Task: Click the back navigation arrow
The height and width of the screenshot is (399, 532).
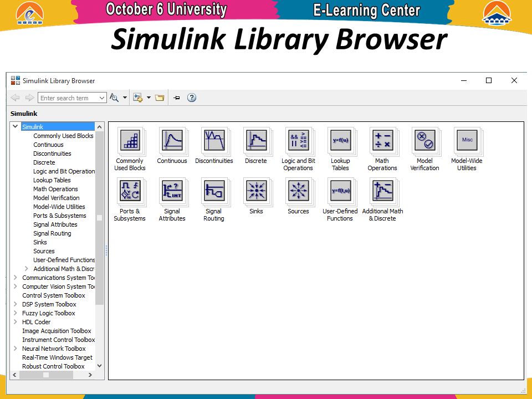Action: tap(15, 98)
